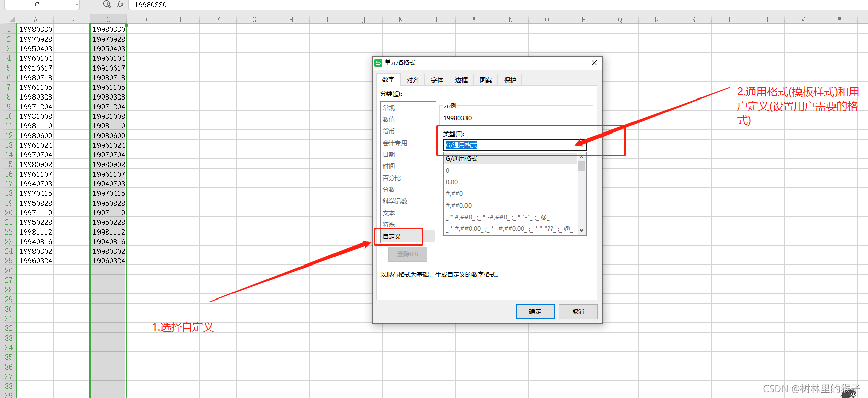
Task: Select row 26 header
Action: tap(9, 271)
